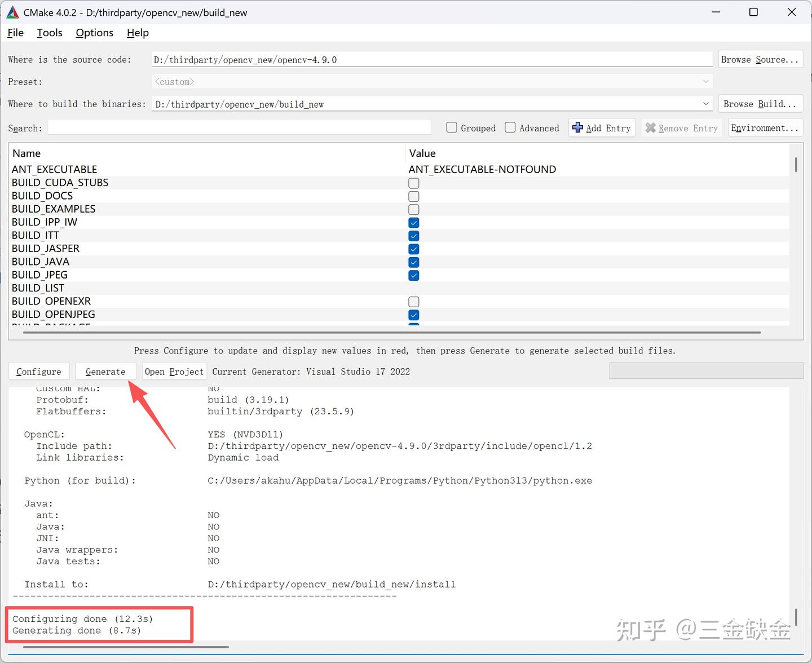Viewport: 812px width, 663px height.
Task: Open the Options menu
Action: [94, 33]
